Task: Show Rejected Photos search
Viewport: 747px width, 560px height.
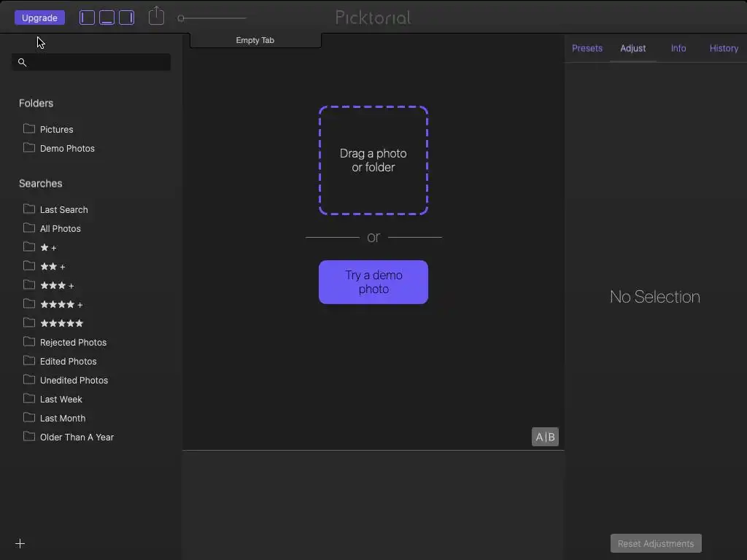Action: [74, 343]
